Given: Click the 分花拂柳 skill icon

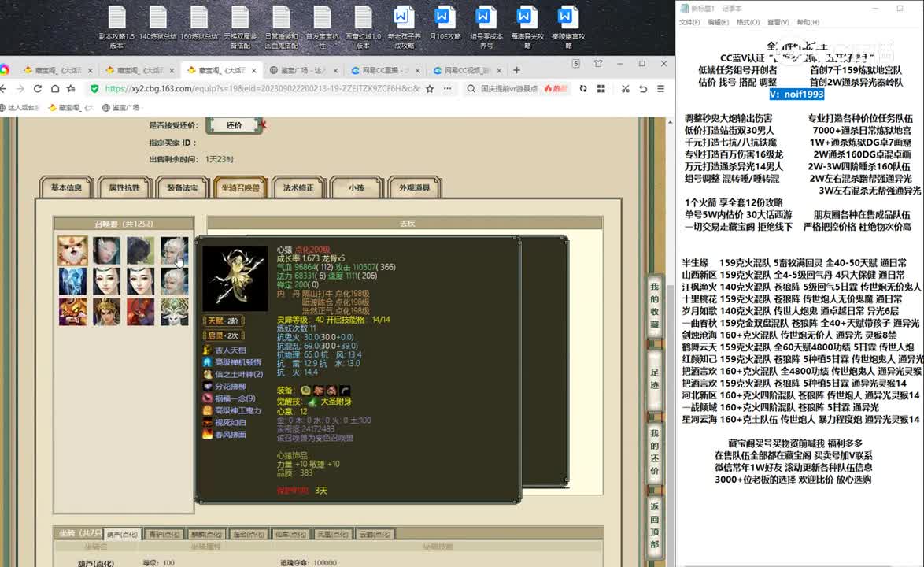Looking at the screenshot, I should point(208,386).
